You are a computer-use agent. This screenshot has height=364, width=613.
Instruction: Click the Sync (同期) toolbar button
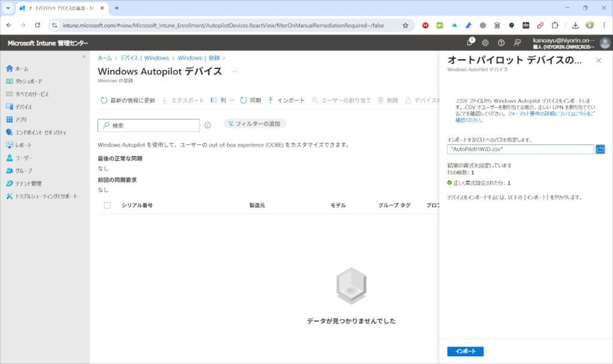[x=250, y=101]
